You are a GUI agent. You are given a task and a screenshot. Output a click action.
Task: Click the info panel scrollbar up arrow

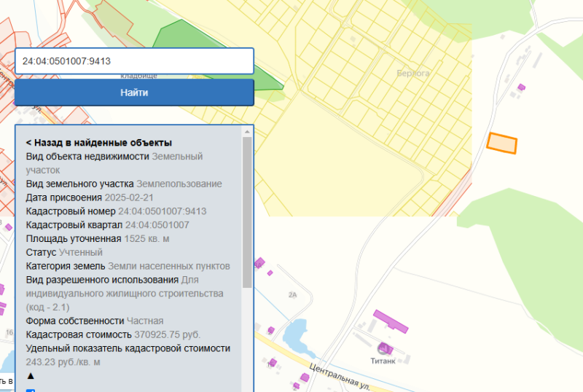coord(247,132)
